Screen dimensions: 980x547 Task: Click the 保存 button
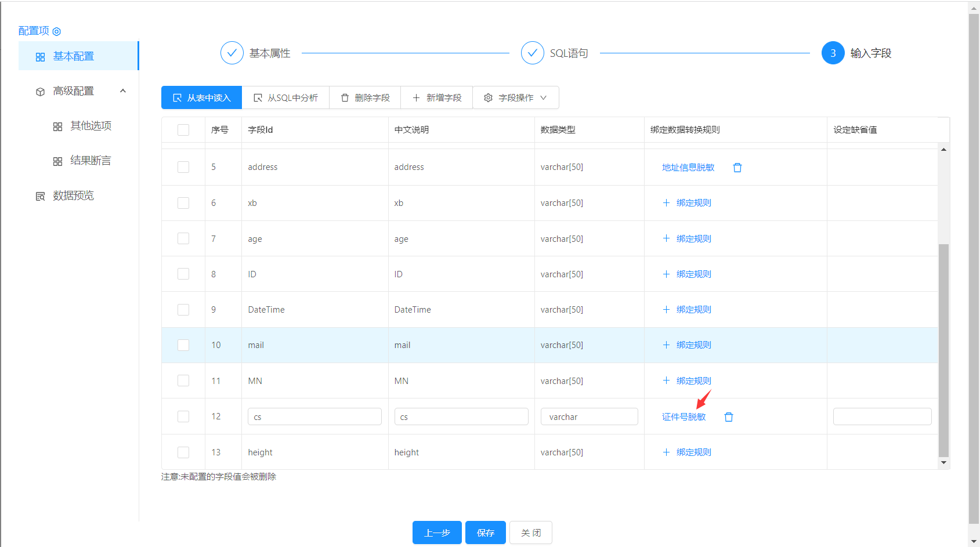(485, 532)
